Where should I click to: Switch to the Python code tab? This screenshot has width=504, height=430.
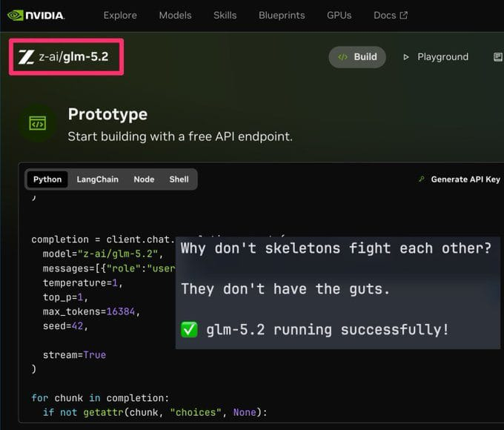[47, 179]
